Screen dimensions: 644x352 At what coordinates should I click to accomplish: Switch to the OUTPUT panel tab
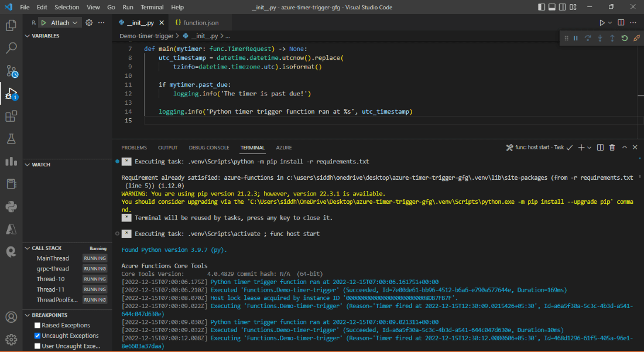pyautogui.click(x=167, y=148)
